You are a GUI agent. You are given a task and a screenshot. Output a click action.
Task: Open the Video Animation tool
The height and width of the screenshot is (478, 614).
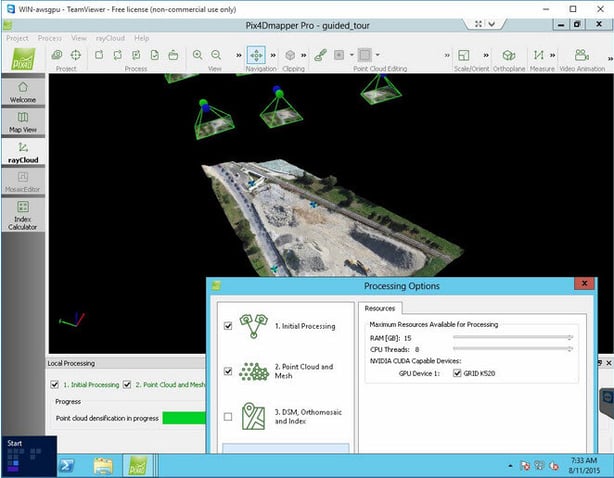pos(580,55)
